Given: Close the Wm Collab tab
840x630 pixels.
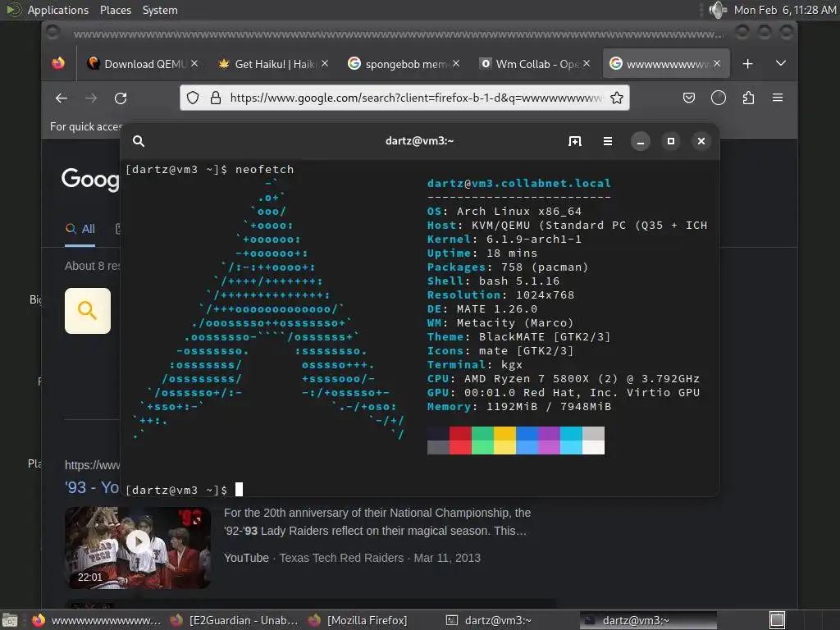Looking at the screenshot, I should point(587,63).
